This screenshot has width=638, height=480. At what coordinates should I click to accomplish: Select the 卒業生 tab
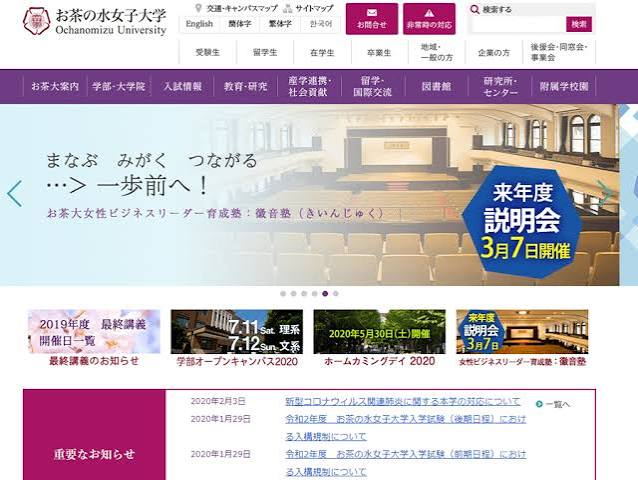(379, 52)
